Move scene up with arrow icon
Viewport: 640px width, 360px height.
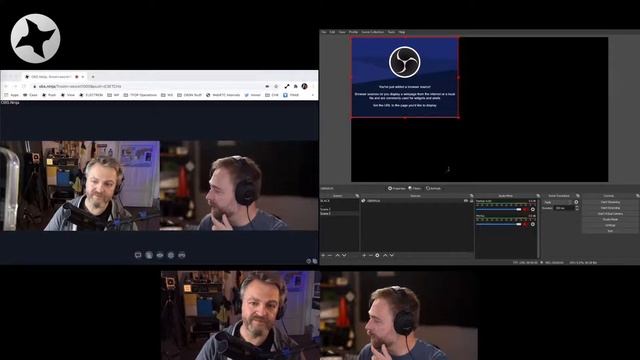[338, 256]
